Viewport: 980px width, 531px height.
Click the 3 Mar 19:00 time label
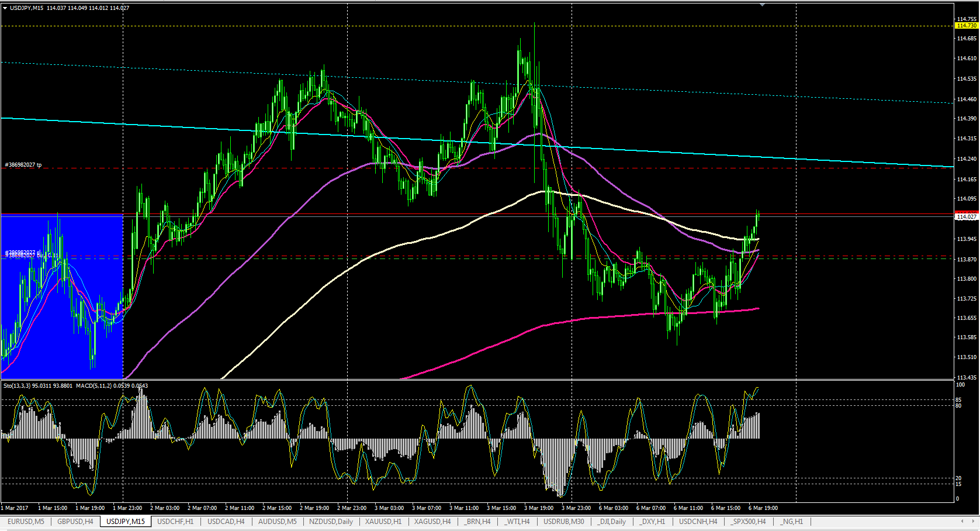(539, 508)
